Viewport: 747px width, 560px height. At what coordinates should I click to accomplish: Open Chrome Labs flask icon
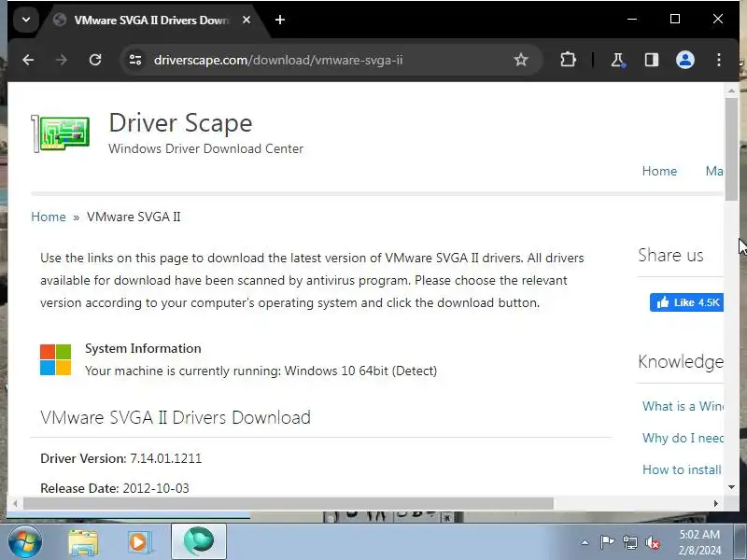click(618, 60)
